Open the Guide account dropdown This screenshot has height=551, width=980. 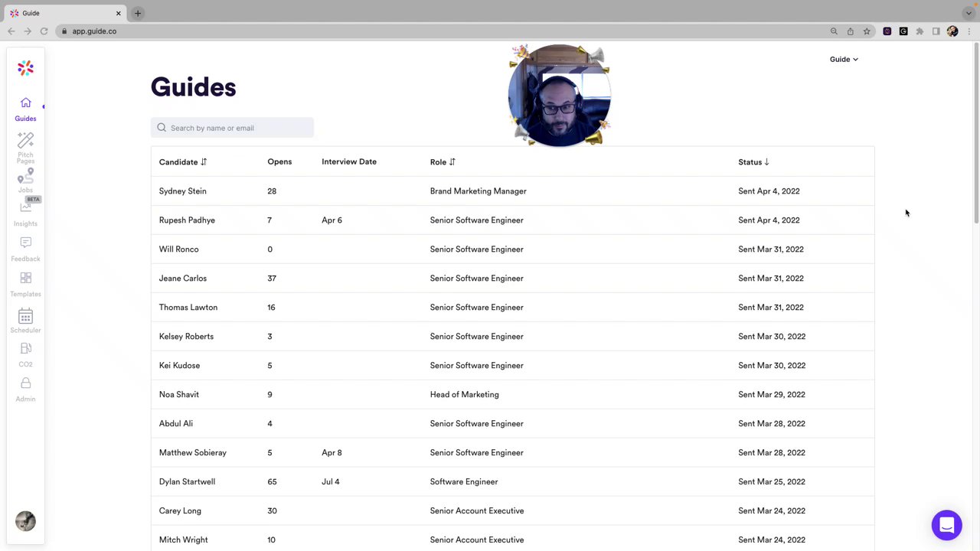pos(844,59)
